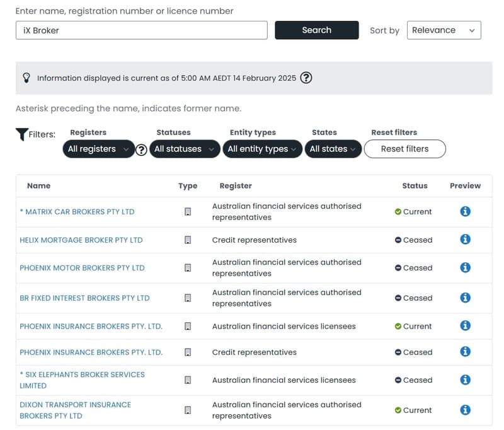Viewport: 504px width, 430px height.
Task: Click the lightbulb icon in info banner
Action: (x=26, y=78)
